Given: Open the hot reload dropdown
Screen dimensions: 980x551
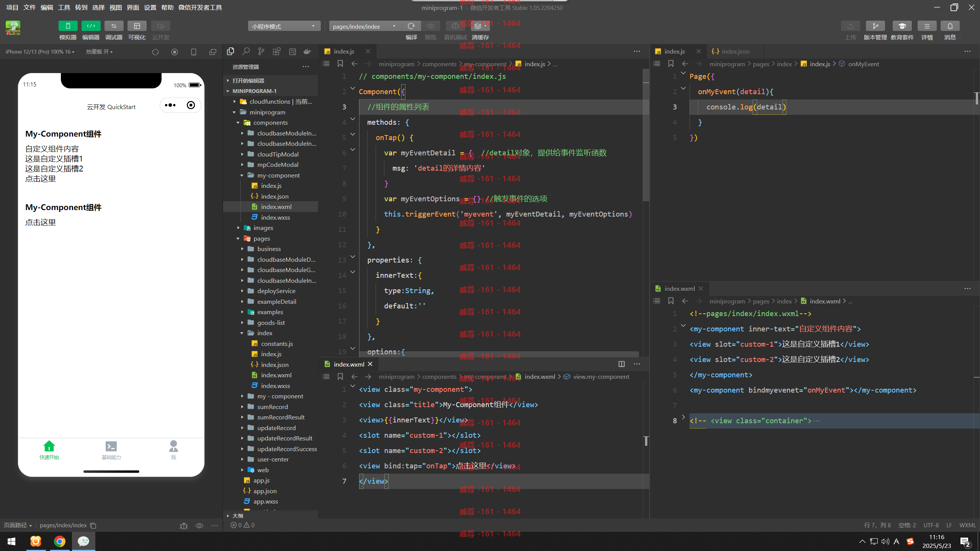Looking at the screenshot, I should 99,52.
